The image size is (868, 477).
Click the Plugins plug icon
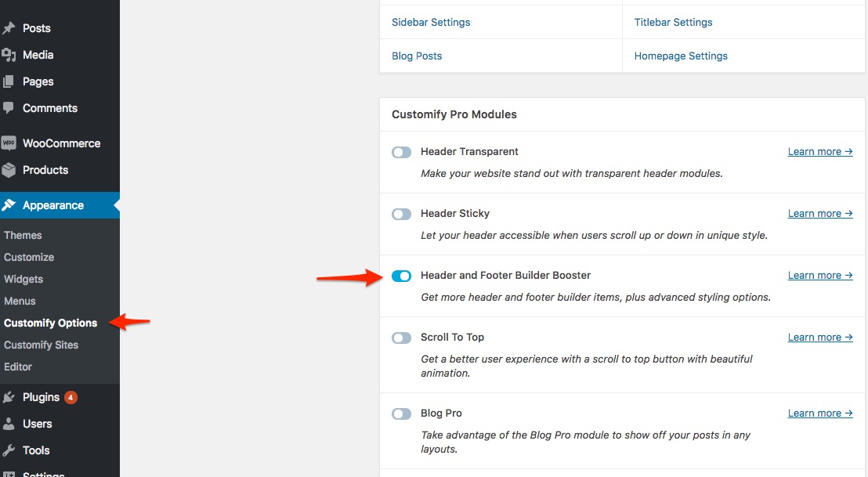[9, 397]
